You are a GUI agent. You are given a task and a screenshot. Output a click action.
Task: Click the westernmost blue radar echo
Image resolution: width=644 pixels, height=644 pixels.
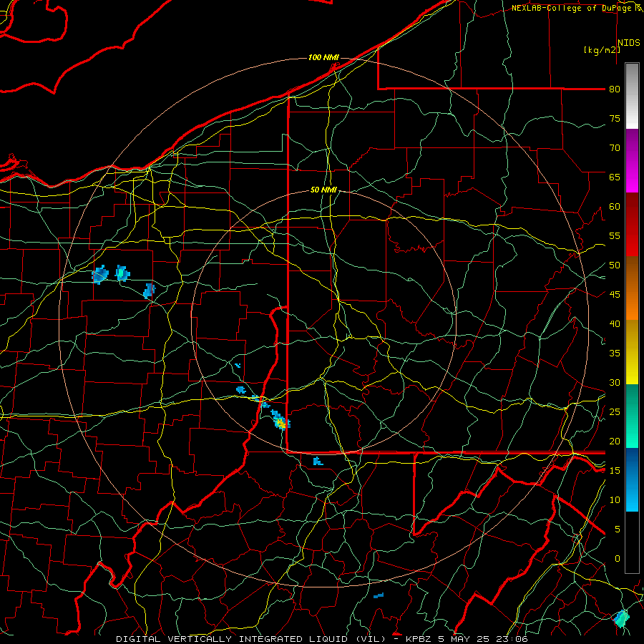pyautogui.click(x=99, y=274)
